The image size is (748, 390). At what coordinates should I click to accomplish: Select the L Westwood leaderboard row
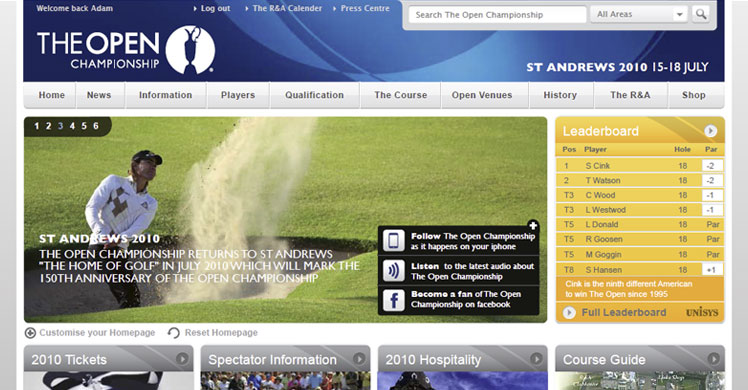pos(640,210)
